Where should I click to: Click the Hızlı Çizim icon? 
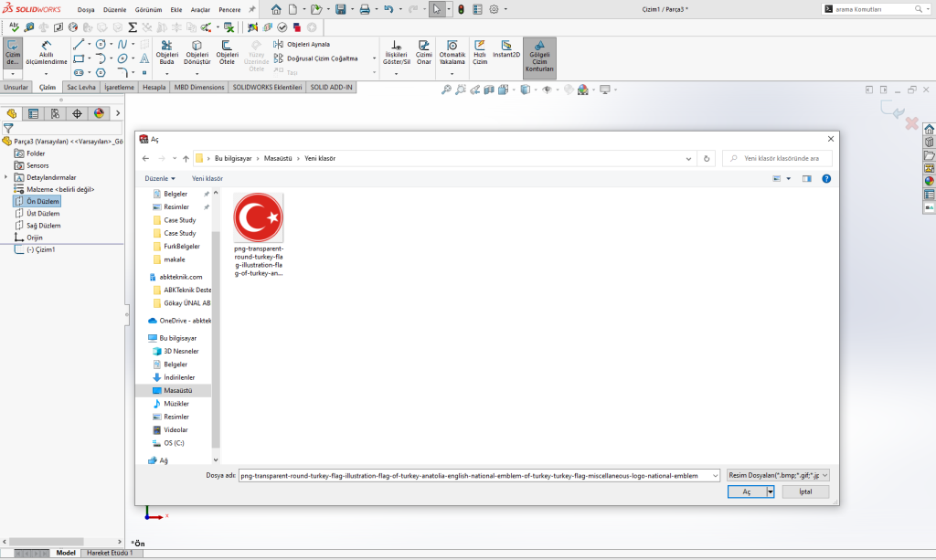tap(480, 51)
